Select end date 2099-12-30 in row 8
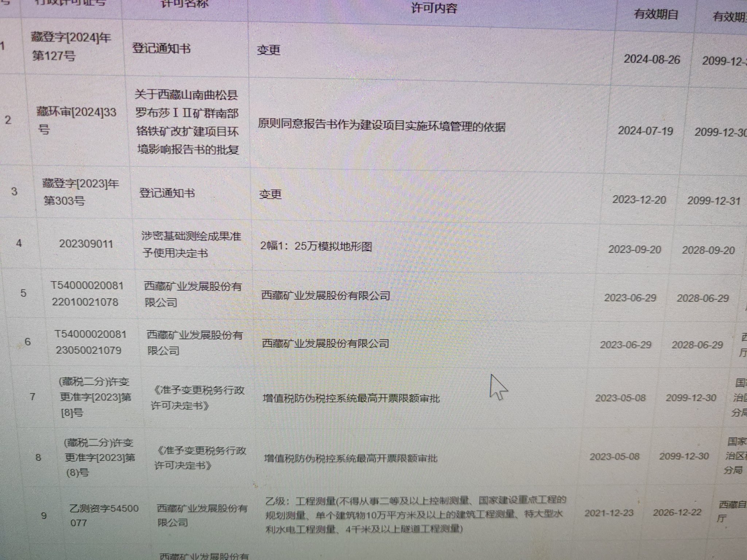 684,456
